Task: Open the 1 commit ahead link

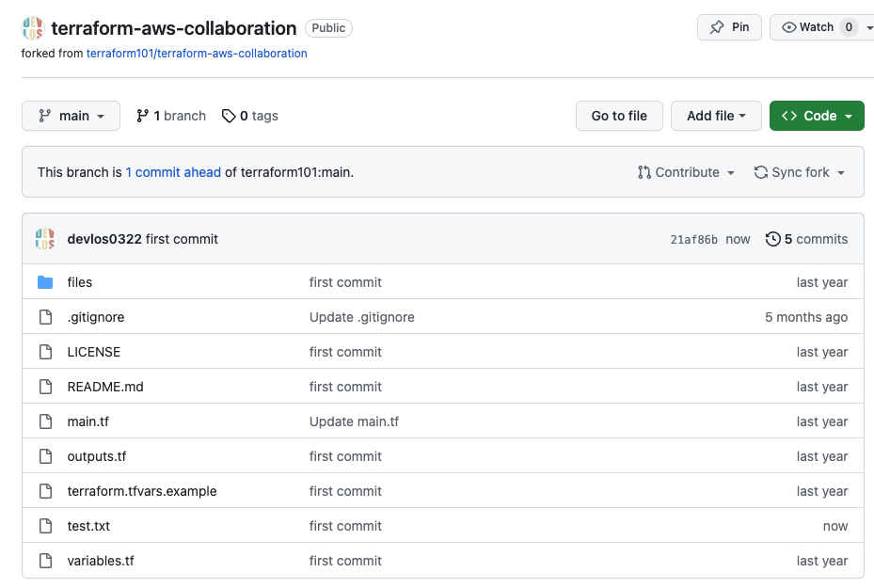Action: click(x=173, y=172)
